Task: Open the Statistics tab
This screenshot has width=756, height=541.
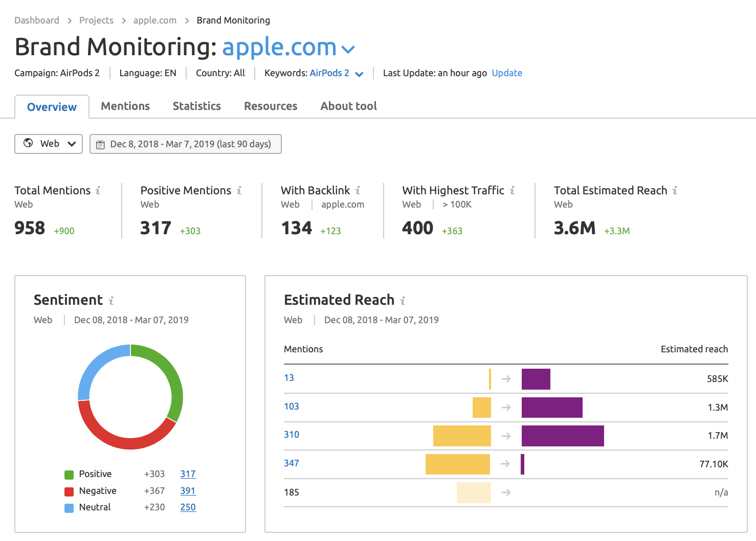Action: [x=196, y=106]
